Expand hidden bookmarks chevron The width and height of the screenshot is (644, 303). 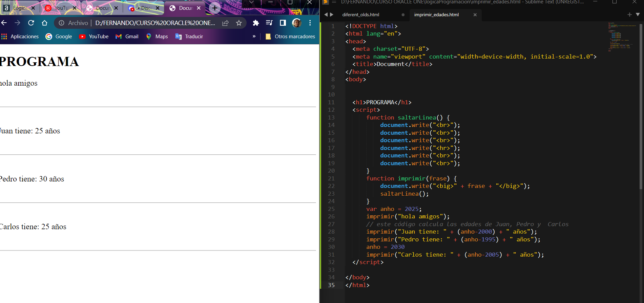coord(254,36)
